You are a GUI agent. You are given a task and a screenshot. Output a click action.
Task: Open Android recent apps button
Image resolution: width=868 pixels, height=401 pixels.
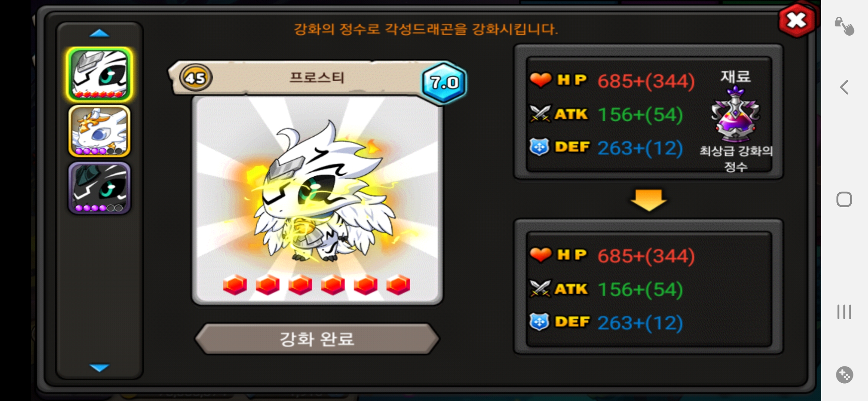[844, 312]
